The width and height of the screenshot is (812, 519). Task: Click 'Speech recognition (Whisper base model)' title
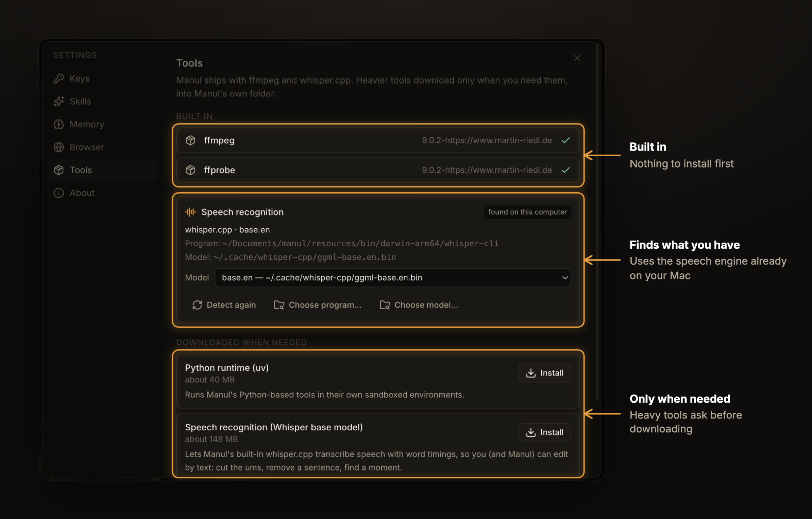click(x=274, y=427)
